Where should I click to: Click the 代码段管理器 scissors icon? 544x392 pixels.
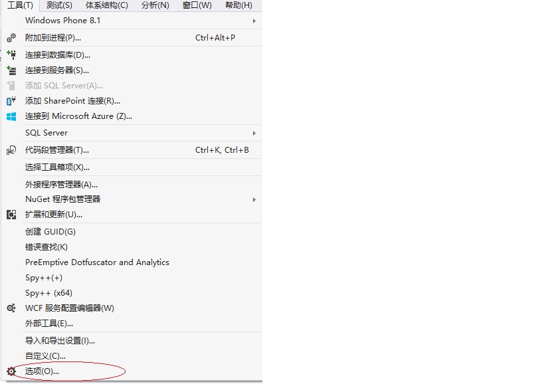click(11, 150)
